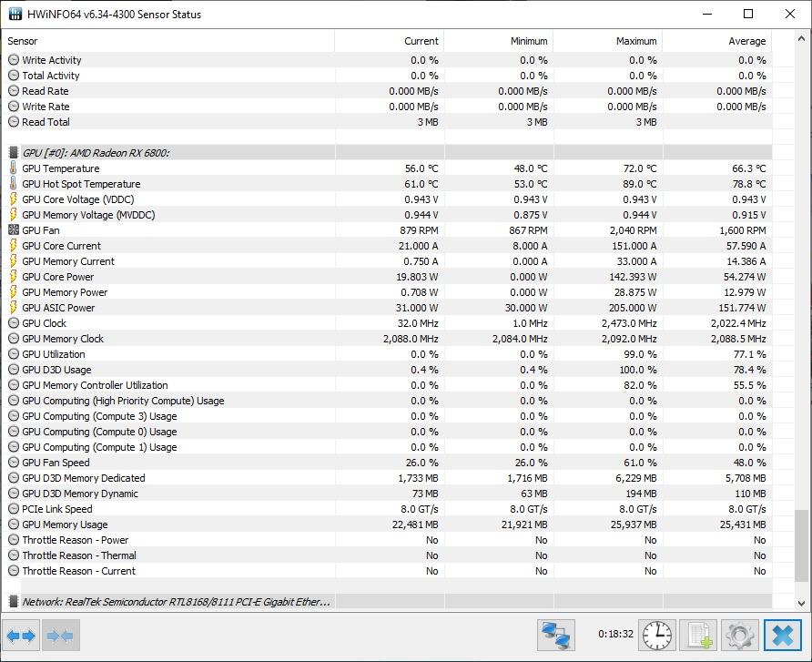The image size is (812, 662).
Task: Click the 0:18:32 elapsed time display
Action: tap(615, 634)
